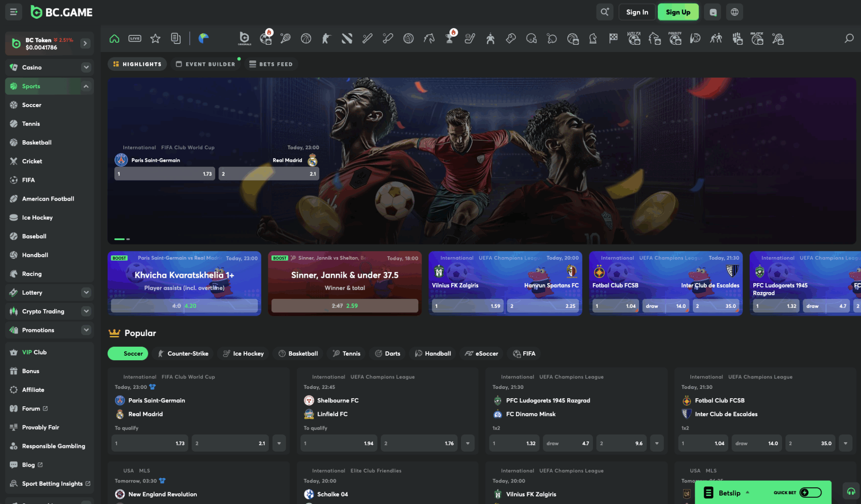Image resolution: width=861 pixels, height=504 pixels.
Task: Open the hamburger menu
Action: [13, 12]
